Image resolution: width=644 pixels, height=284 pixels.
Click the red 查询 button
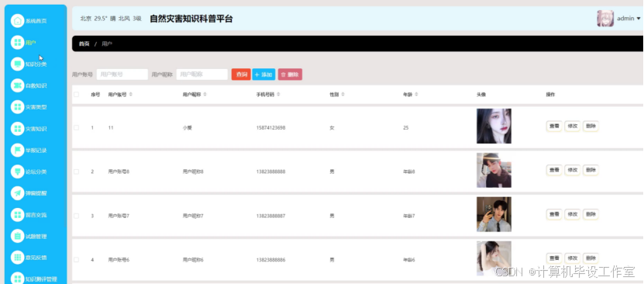pos(241,74)
